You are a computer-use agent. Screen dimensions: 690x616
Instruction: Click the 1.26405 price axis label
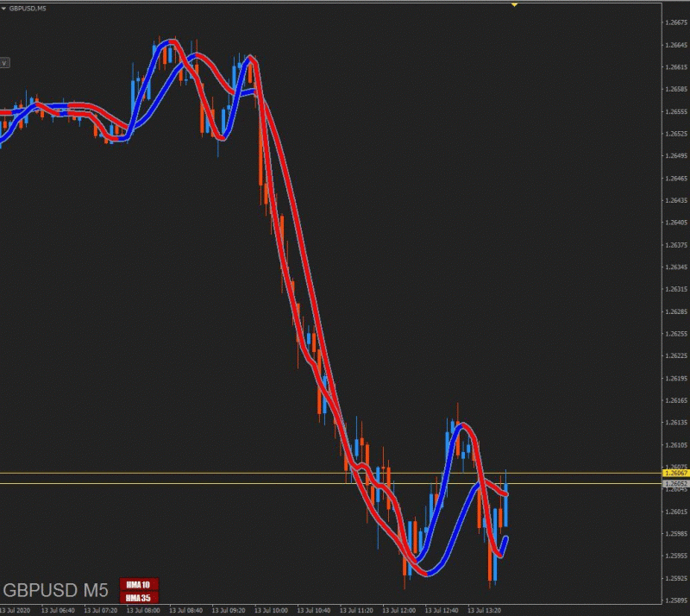pyautogui.click(x=676, y=223)
